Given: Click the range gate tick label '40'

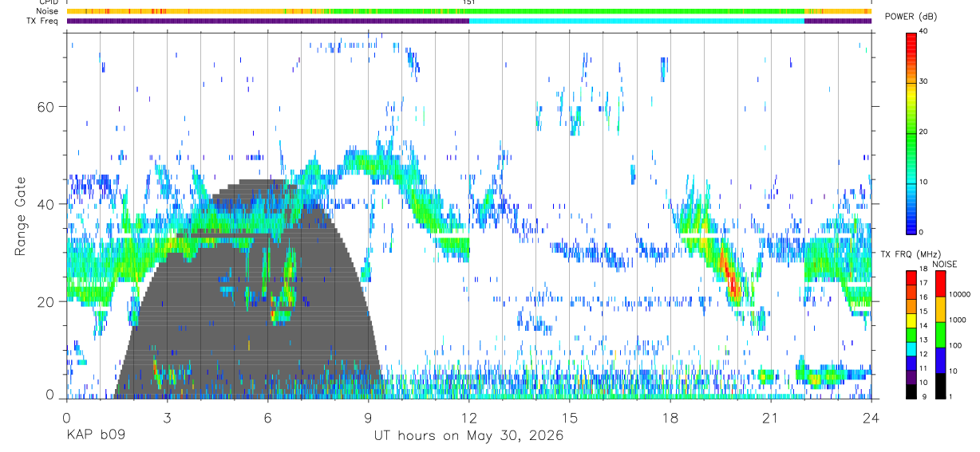Looking at the screenshot, I should click(x=46, y=204).
